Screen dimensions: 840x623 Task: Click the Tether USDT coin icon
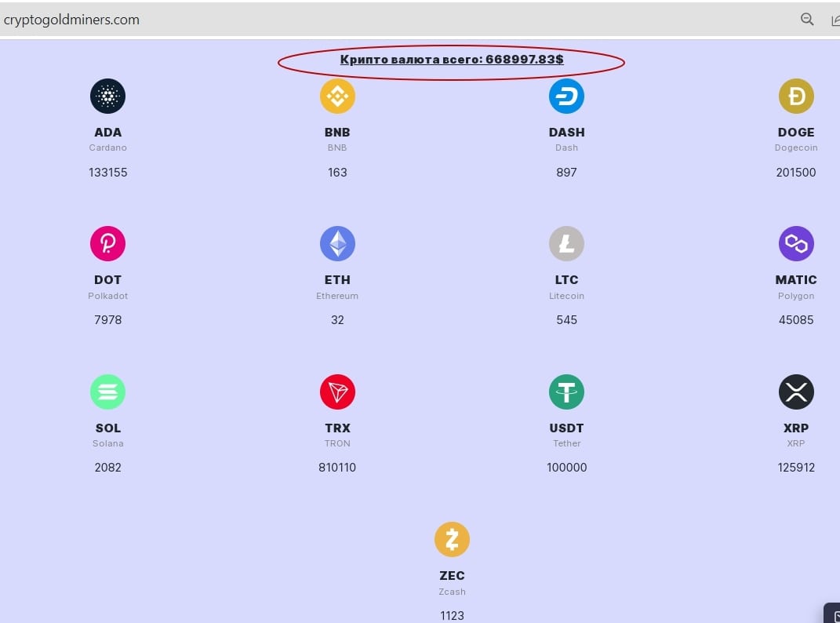click(567, 392)
